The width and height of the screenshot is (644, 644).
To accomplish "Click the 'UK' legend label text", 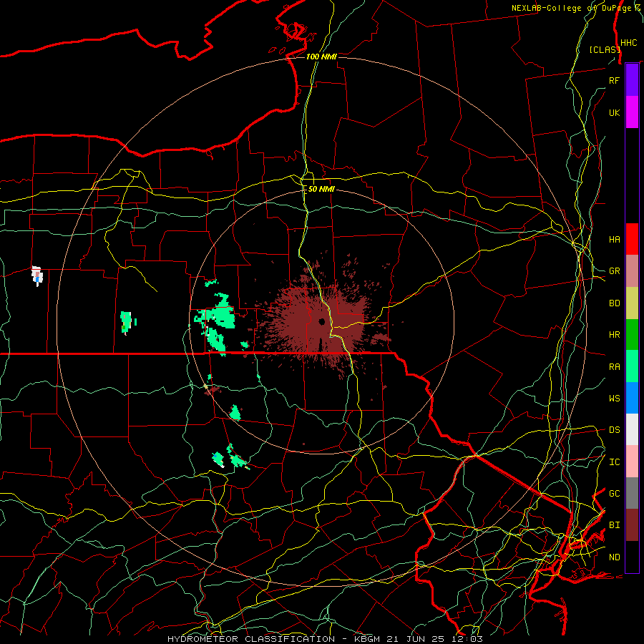I will point(614,113).
